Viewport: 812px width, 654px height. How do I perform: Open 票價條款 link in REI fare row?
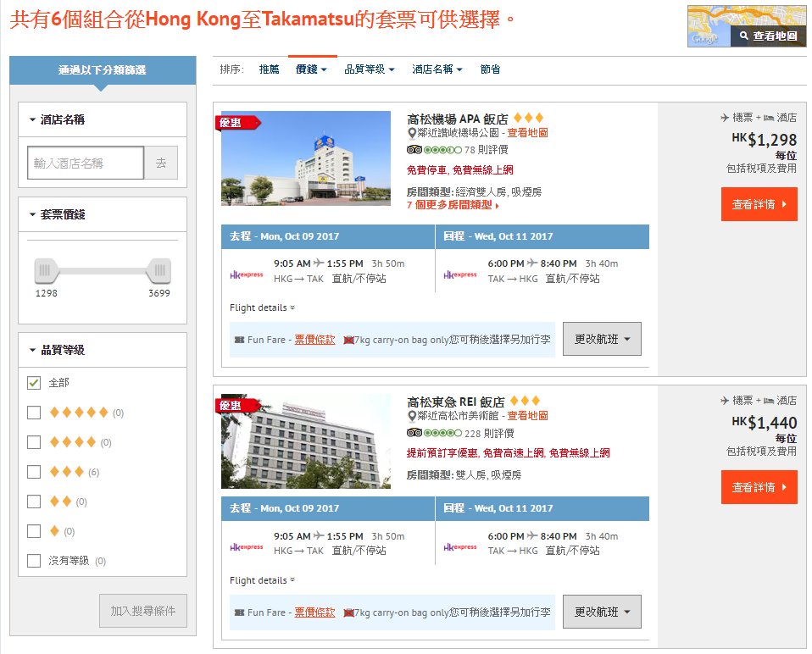(314, 612)
